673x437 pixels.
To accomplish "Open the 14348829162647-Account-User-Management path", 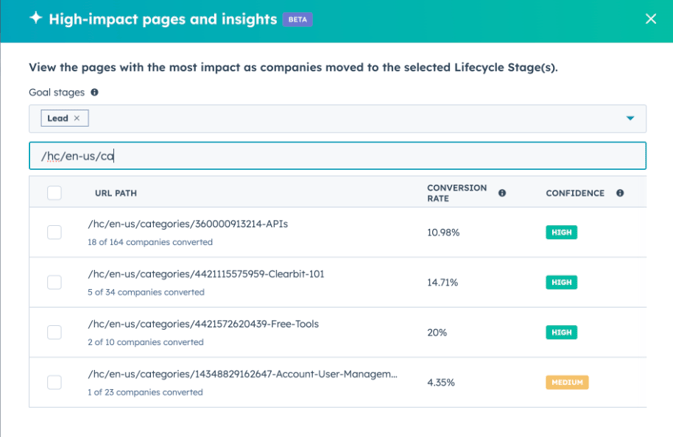I will 243,374.
